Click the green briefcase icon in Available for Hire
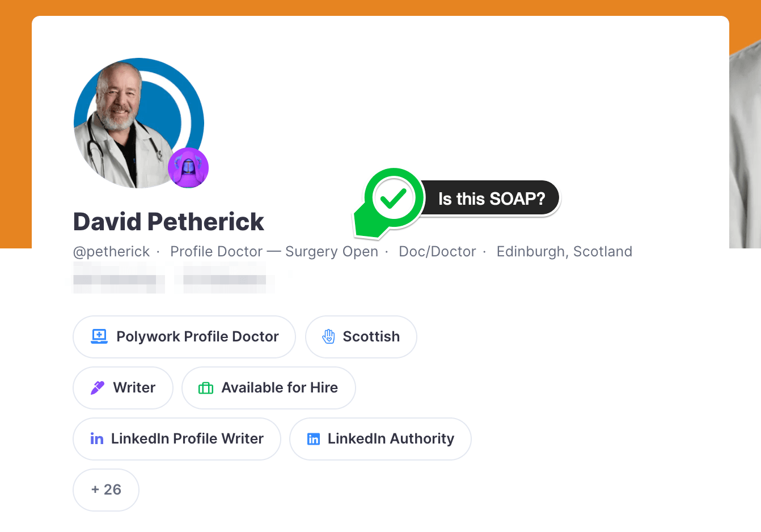The width and height of the screenshot is (761, 532). pos(206,388)
